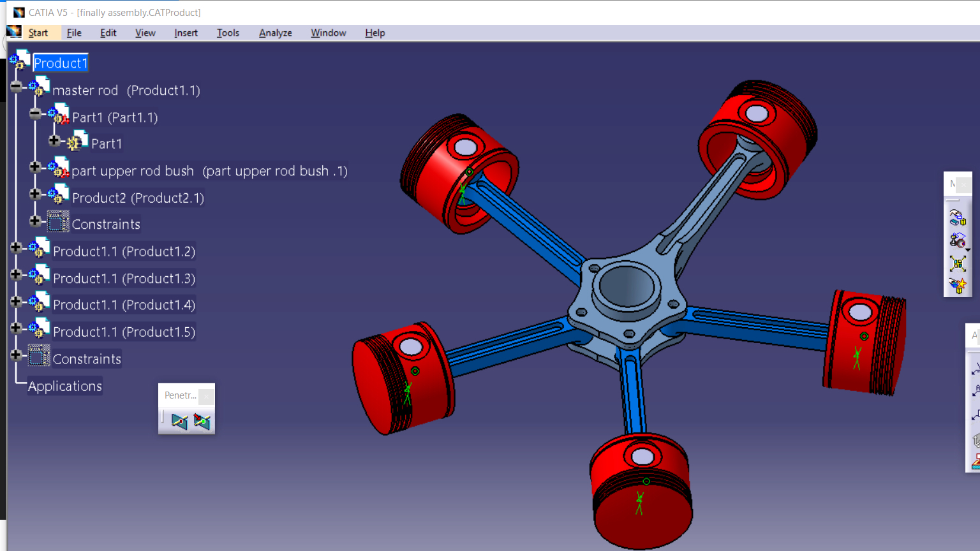Expand the Product2 (Product2.1) node
The image size is (980, 551).
pos(35,194)
